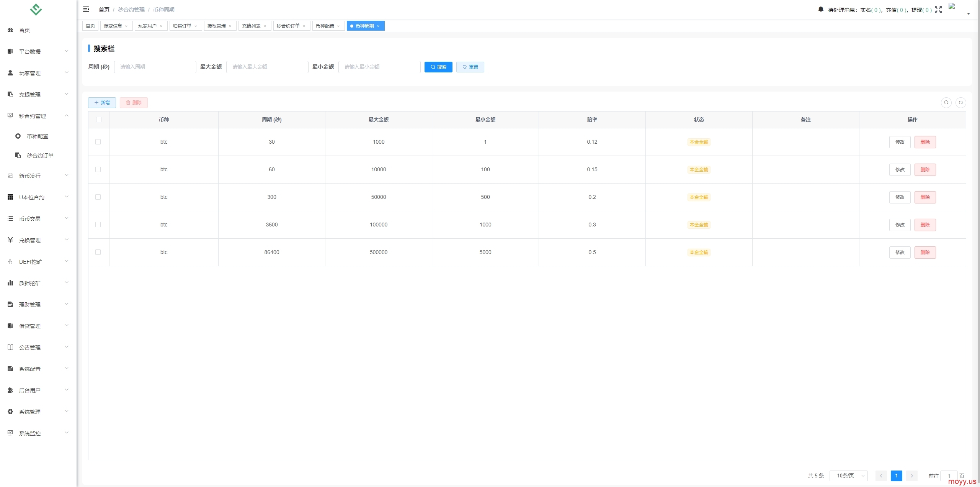Click the 借贷管理 sidebar icon
The image size is (980, 487).
click(10, 326)
